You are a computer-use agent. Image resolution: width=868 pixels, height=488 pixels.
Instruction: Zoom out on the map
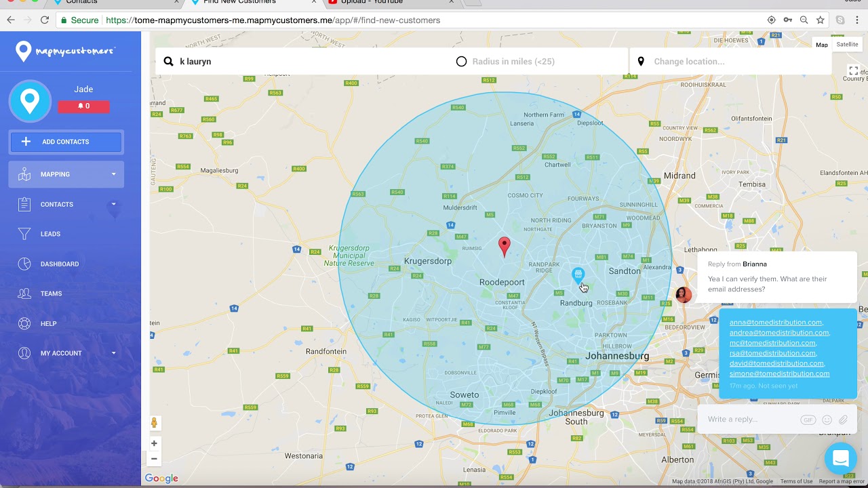[x=154, y=459]
